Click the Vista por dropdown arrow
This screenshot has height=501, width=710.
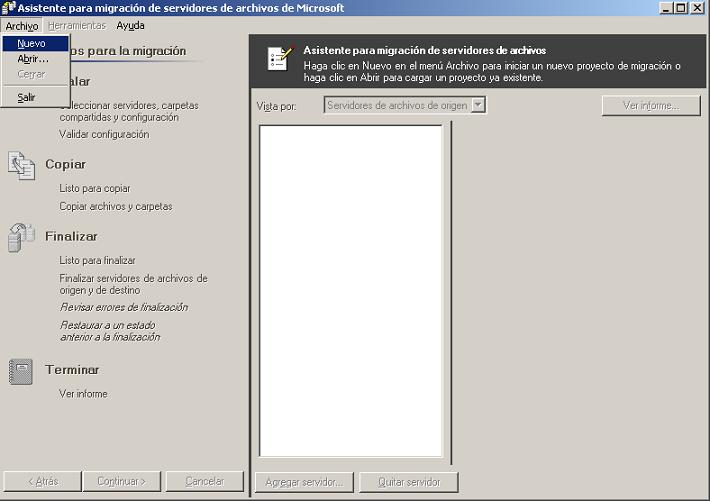[478, 105]
